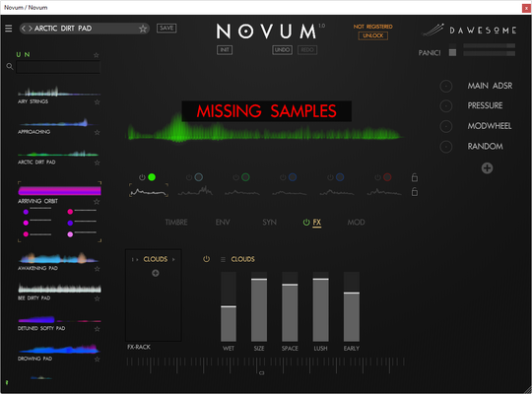Open the hamburger menu icon
The height and width of the screenshot is (394, 532).
[x=9, y=29]
